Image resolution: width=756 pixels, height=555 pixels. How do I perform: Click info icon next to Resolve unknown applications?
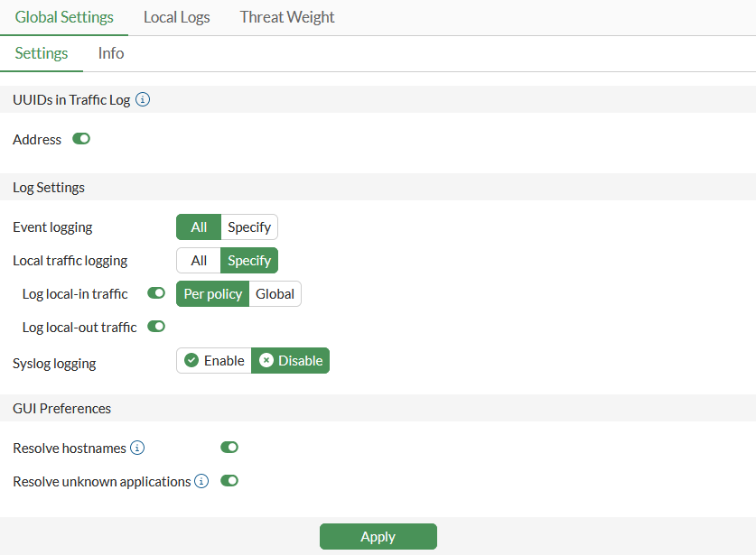coord(202,482)
